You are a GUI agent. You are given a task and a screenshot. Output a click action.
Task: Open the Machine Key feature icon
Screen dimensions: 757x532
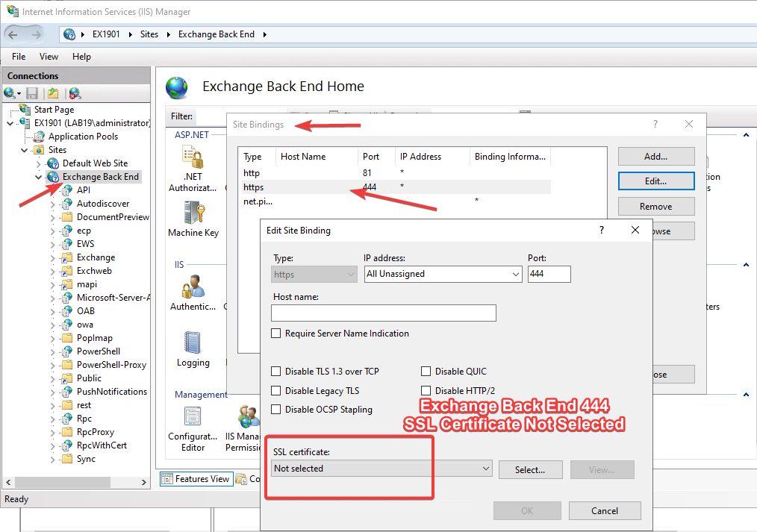click(195, 212)
